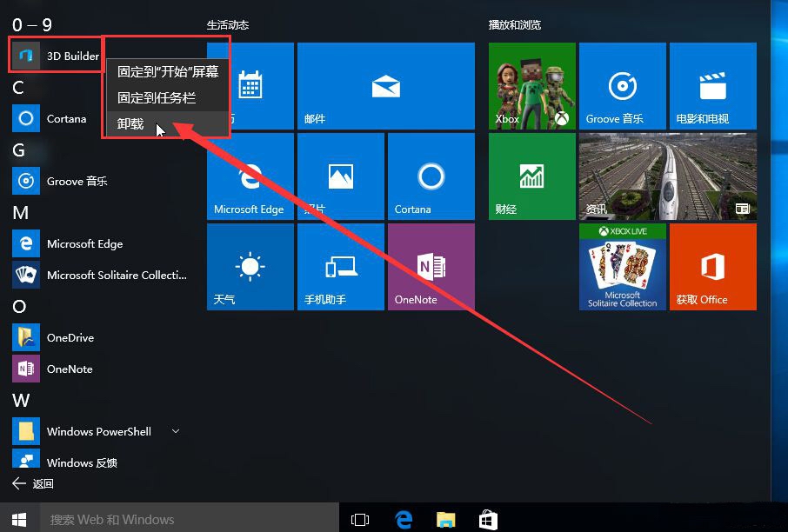Open the 资讯 news photo tile
Viewport: 788px width, 532px height.
tap(668, 176)
